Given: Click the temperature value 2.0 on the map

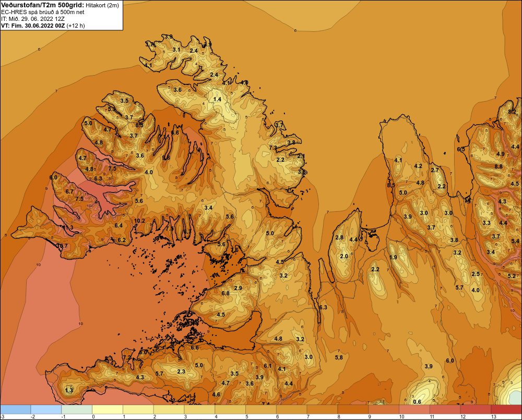Looking at the screenshot, I should [x=344, y=256].
